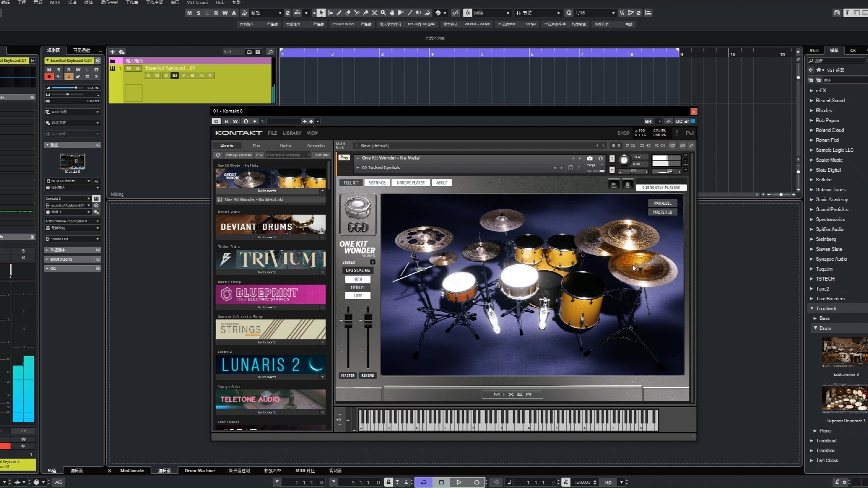Screen dimensions: 868x488
Task: Open Kontakt instrument wrench edit icon
Action: pos(344,158)
